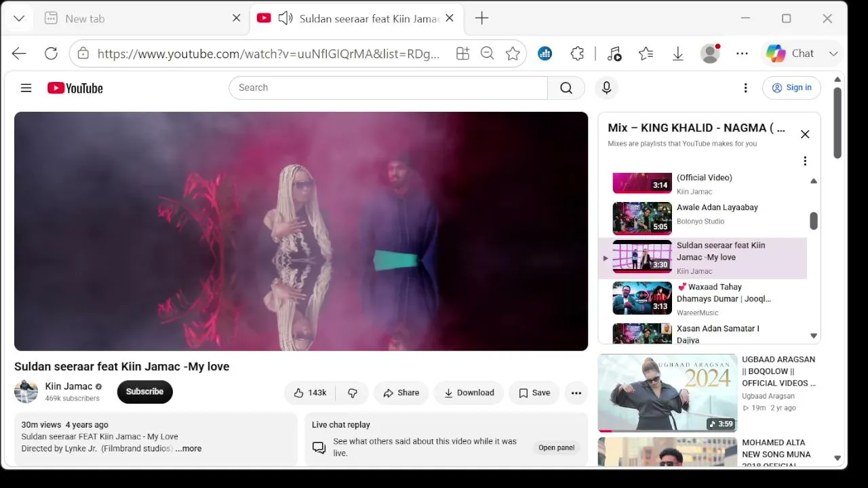Viewport: 868px width, 488px height.
Task: Open the Mix playlist options menu
Action: point(805,161)
